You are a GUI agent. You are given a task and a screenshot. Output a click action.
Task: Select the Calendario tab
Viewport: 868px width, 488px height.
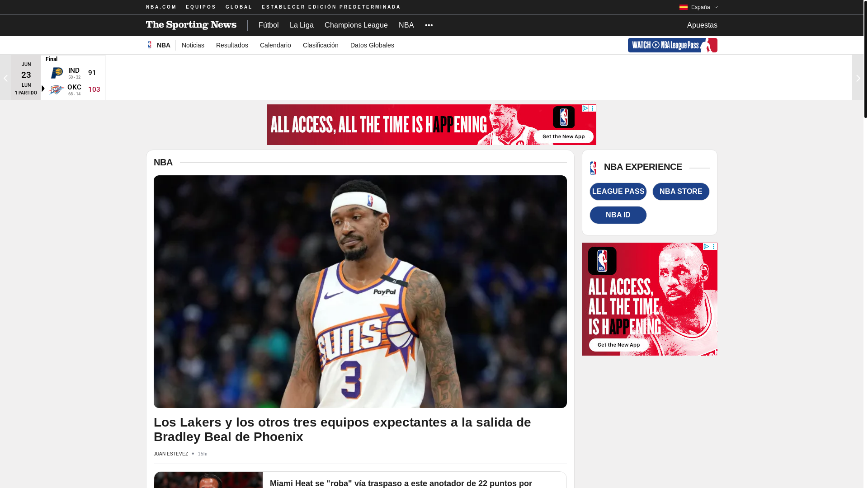(x=275, y=45)
